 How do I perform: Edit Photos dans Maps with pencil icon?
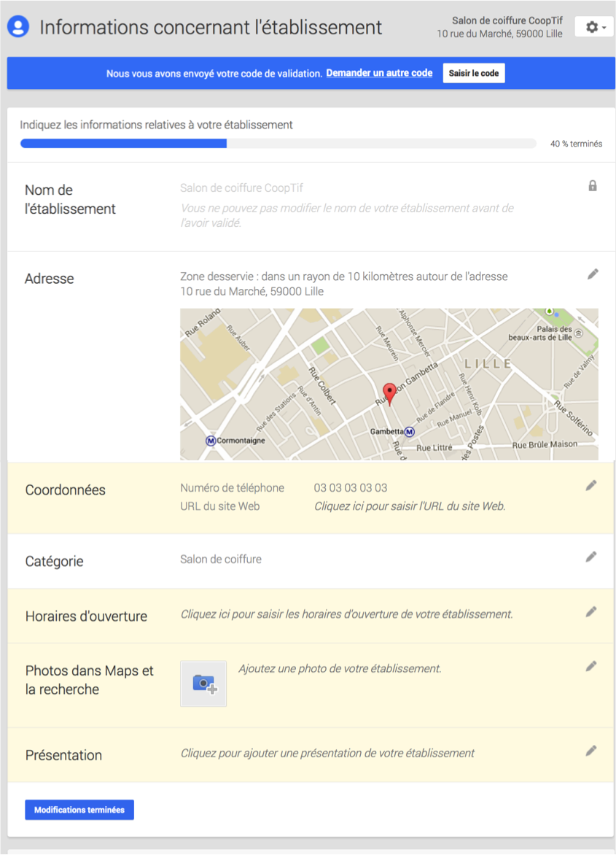591,666
